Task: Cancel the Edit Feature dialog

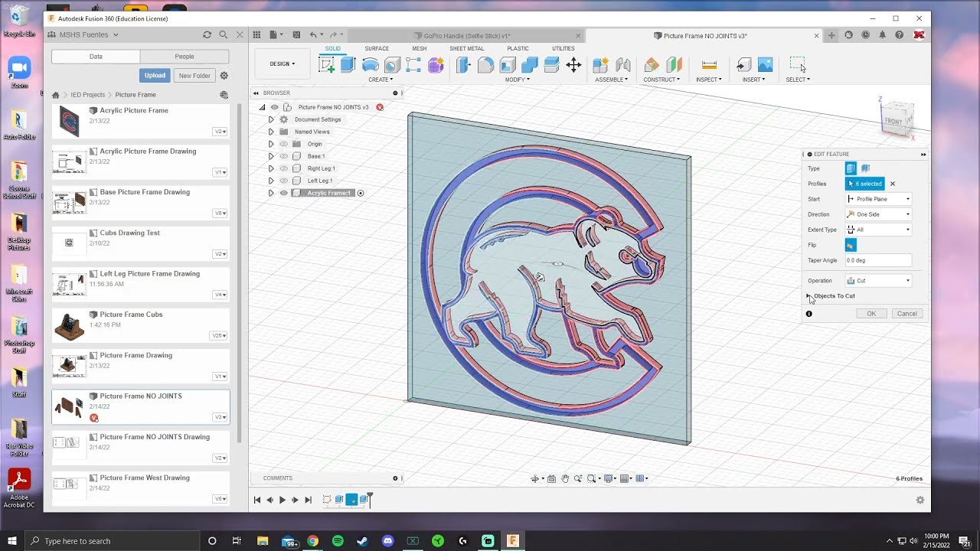Action: 907,314
